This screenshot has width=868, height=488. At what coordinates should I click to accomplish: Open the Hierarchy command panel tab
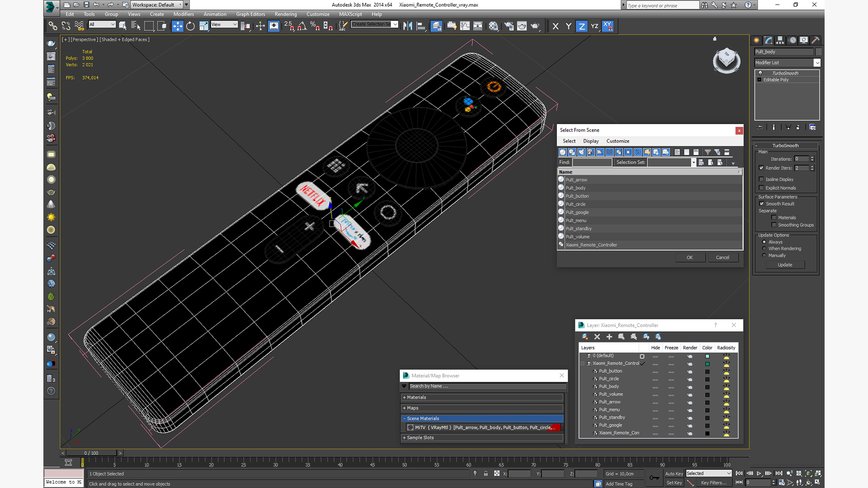click(x=780, y=40)
